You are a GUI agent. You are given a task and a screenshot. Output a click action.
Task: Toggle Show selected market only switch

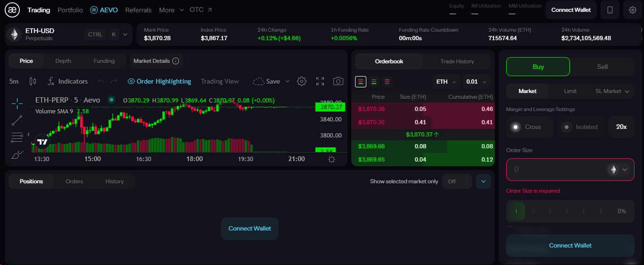457,181
